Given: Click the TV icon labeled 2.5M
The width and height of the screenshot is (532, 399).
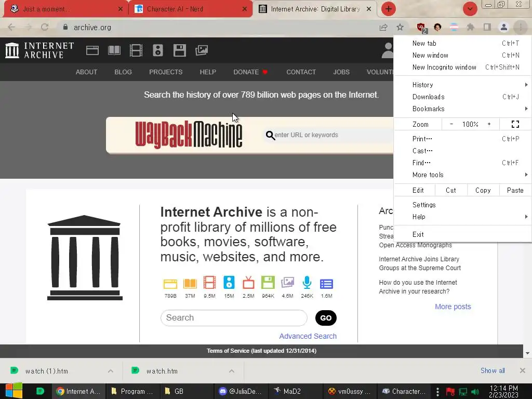Looking at the screenshot, I should pyautogui.click(x=248, y=283).
